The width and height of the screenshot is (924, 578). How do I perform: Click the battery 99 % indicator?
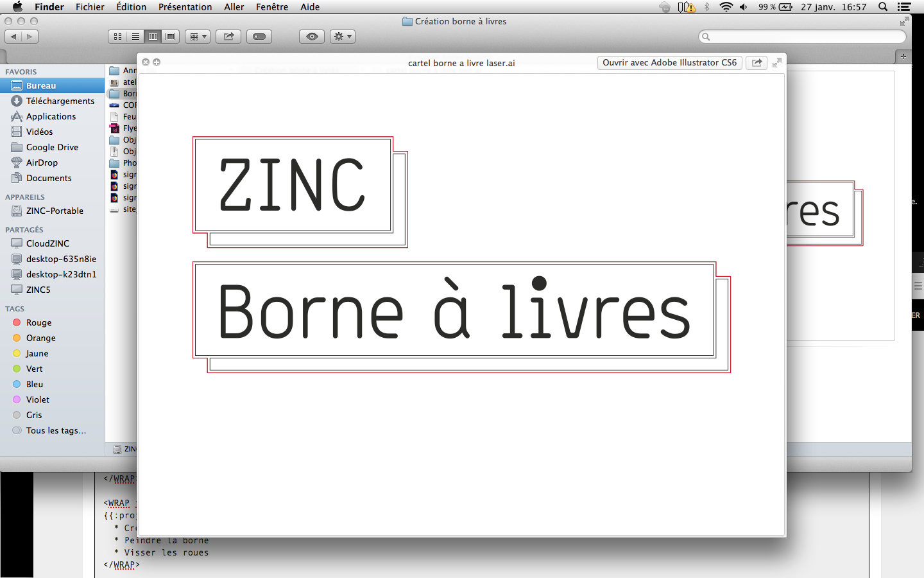(775, 7)
